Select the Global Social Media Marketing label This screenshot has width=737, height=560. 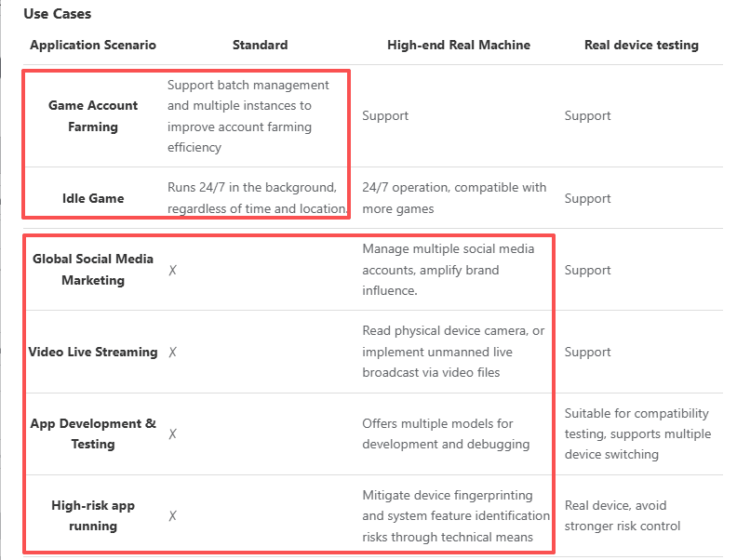(93, 270)
